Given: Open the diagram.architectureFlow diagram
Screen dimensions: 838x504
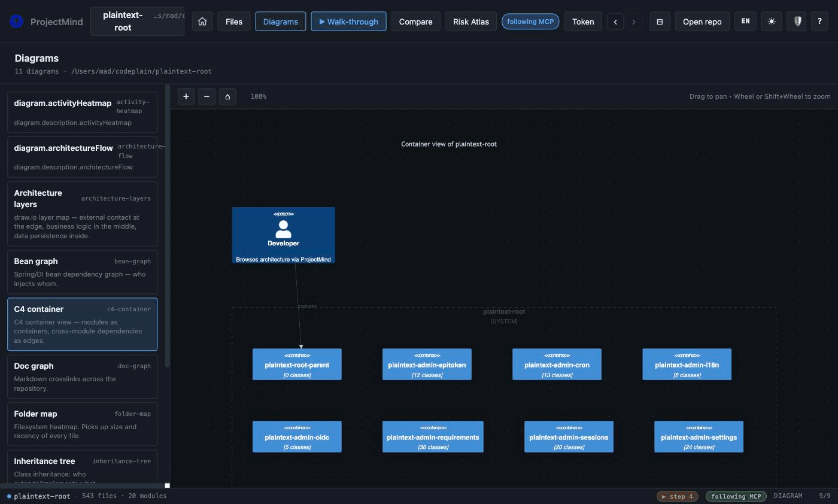Looking at the screenshot, I should pyautogui.click(x=82, y=157).
